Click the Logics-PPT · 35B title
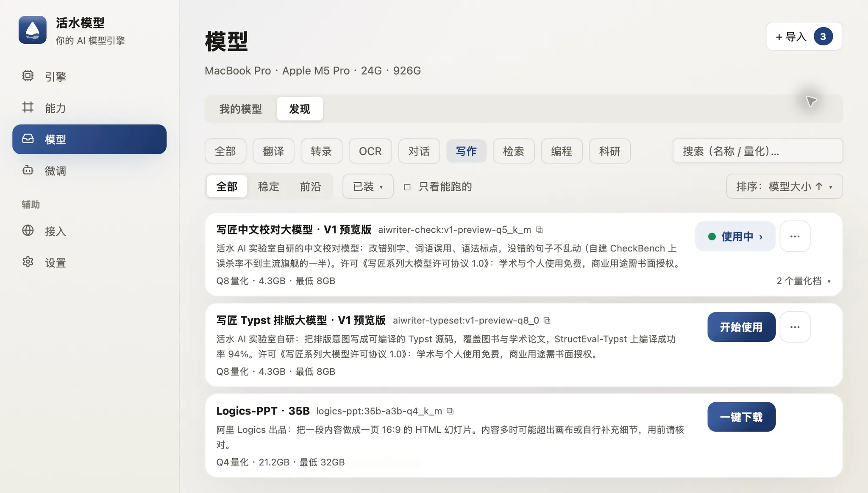This screenshot has height=493, width=868. click(263, 411)
